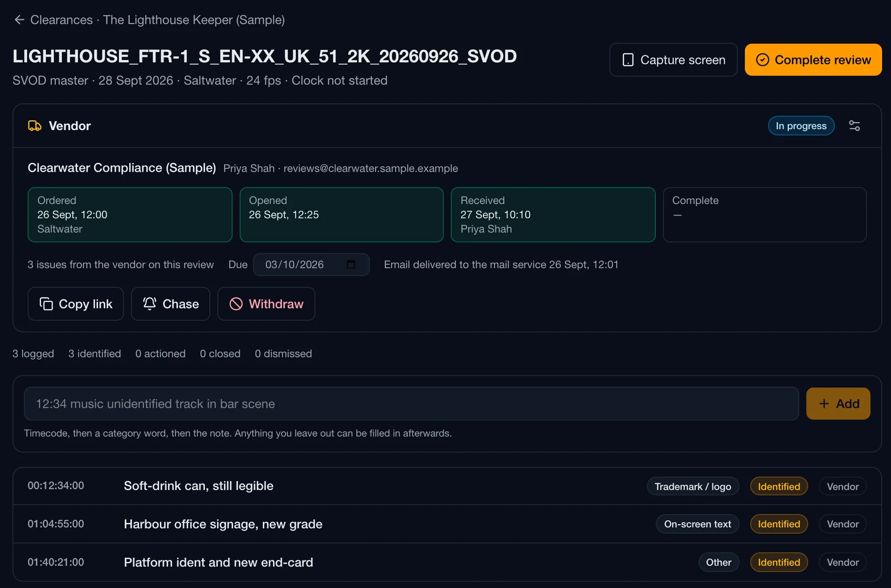Change the On-screen text category tag
Screen dimensions: 891x588
pos(697,524)
